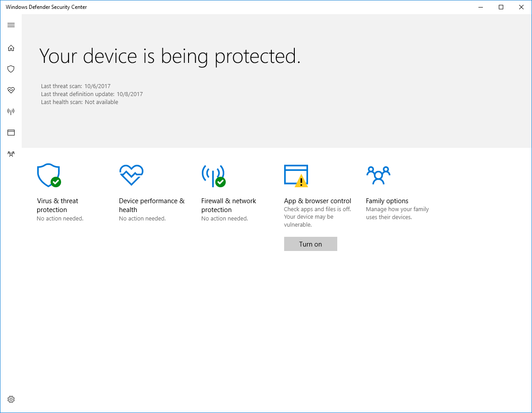Click large Virus & threat protection shield
Screen dimensions: 532x413
(49, 175)
